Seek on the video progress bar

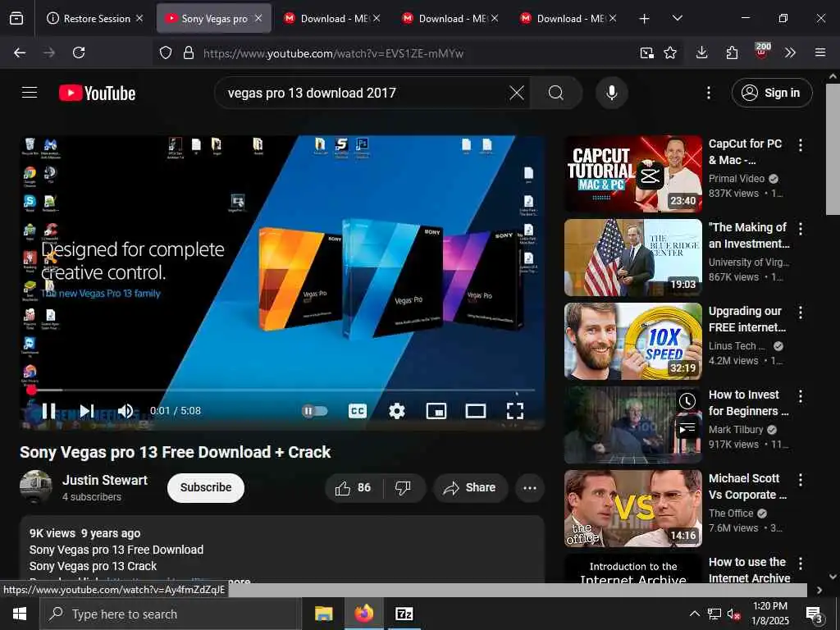click(x=282, y=390)
